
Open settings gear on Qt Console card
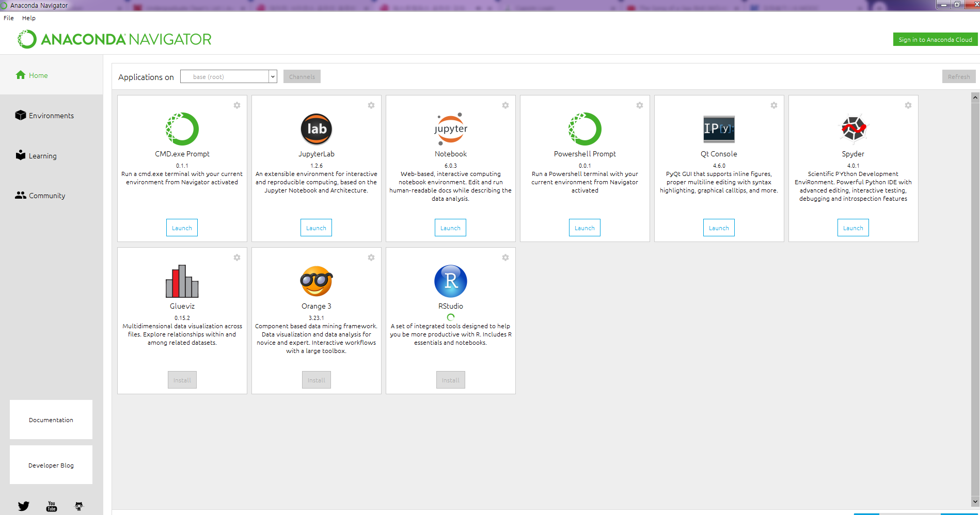click(x=774, y=105)
